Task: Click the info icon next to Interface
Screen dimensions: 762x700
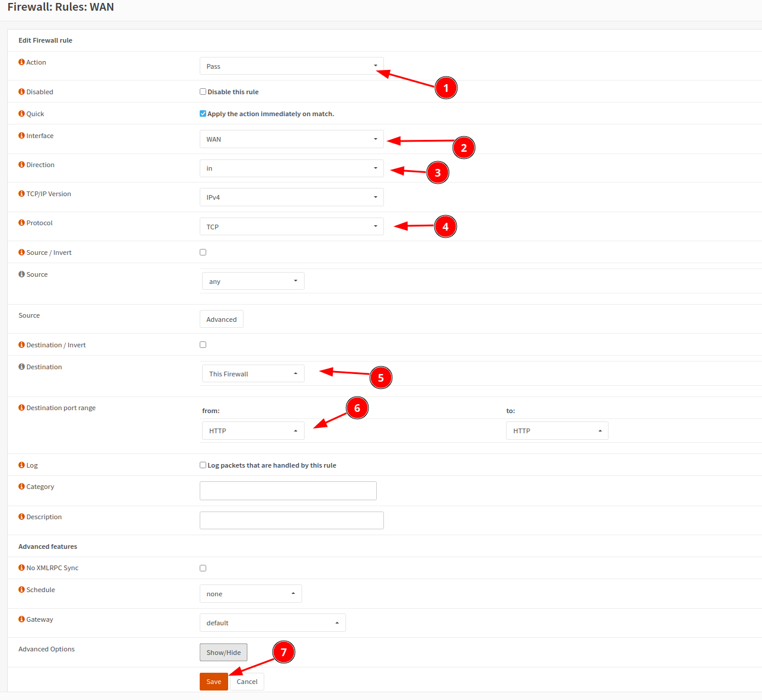Action: [x=21, y=136]
